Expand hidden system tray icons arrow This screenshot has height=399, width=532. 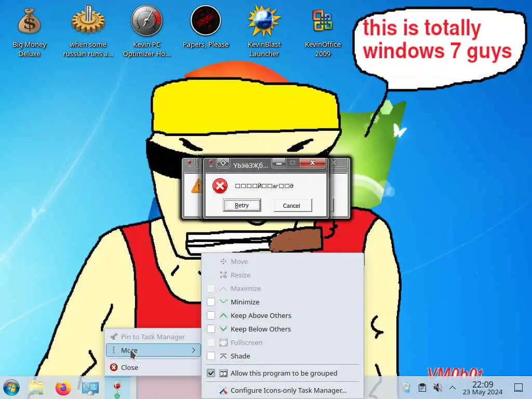(453, 388)
